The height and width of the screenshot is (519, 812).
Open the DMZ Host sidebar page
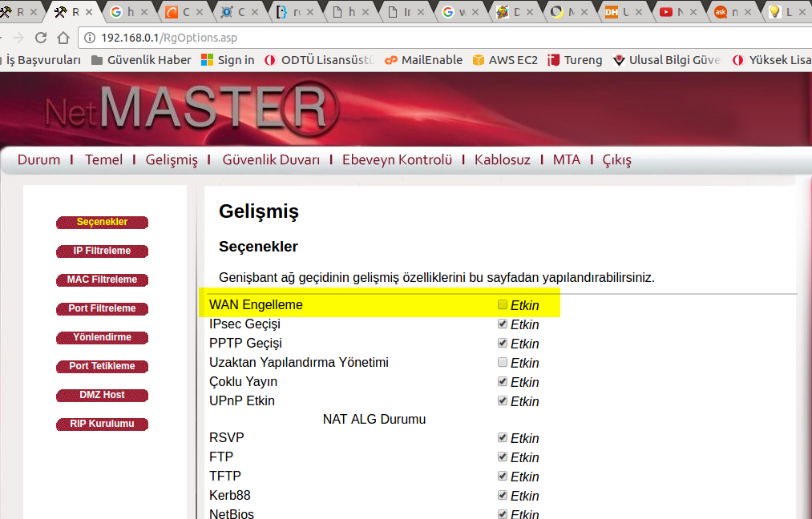point(102,395)
